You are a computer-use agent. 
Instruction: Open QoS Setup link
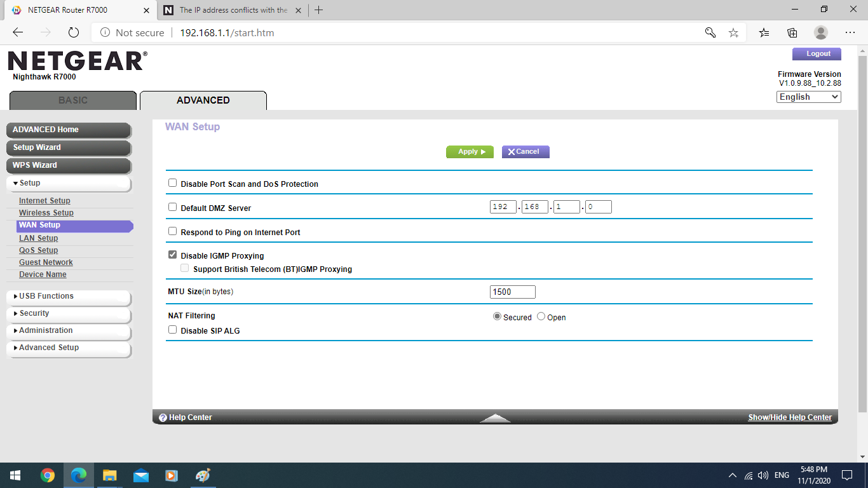[x=38, y=250]
